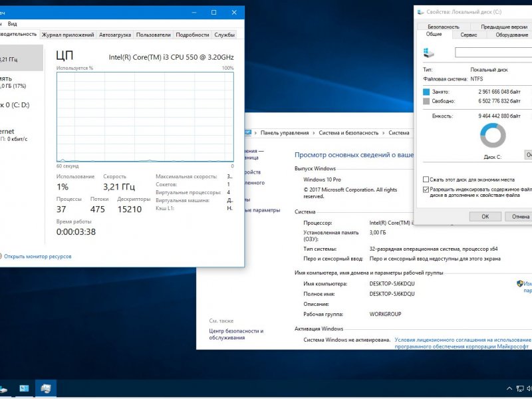Click the handle count 15210

click(130, 209)
